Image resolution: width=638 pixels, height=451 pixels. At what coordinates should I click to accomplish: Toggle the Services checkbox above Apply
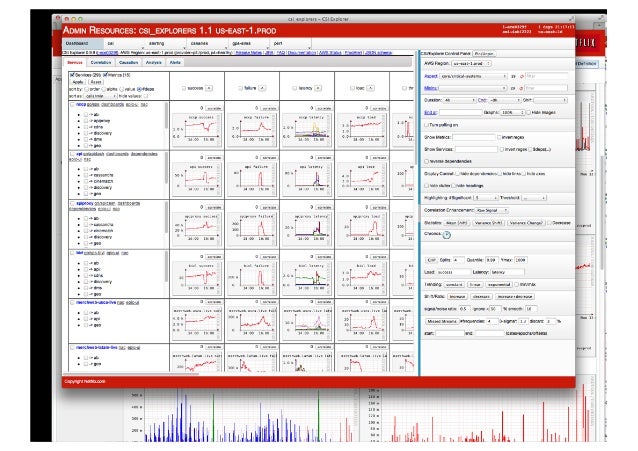tap(72, 75)
